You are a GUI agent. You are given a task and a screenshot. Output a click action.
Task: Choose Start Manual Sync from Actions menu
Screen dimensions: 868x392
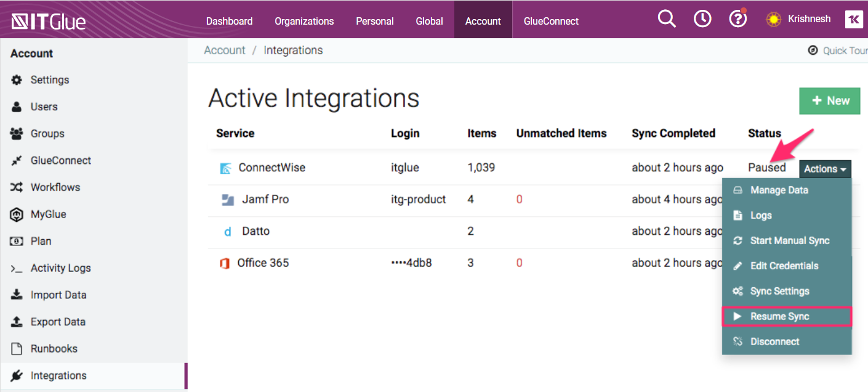787,240
